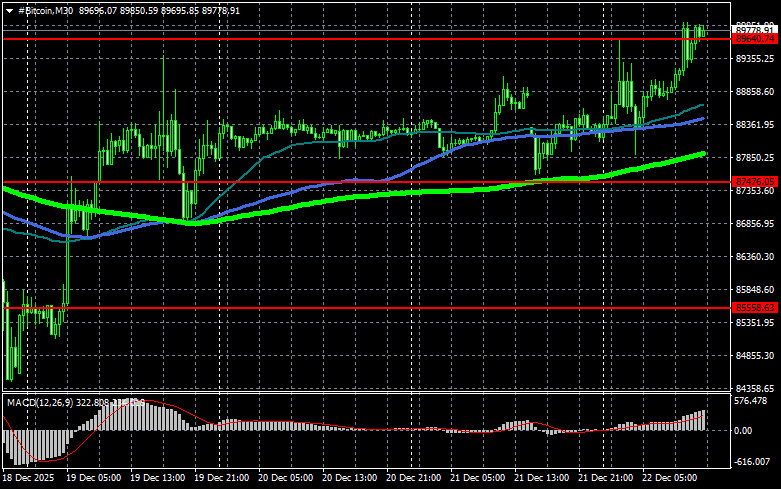
Task: Select the red 87476.05 price level tag
Action: click(x=755, y=182)
